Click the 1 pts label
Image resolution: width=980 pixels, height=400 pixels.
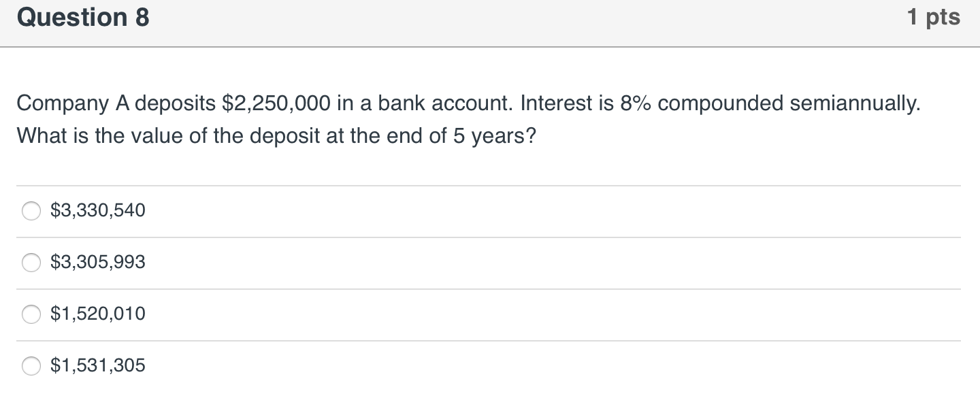pos(934,18)
